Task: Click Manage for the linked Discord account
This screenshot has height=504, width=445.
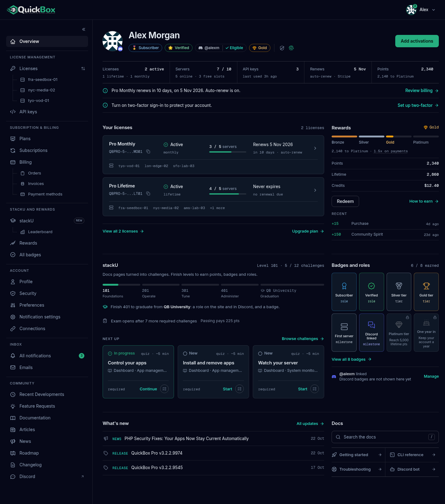Action: tap(431, 376)
